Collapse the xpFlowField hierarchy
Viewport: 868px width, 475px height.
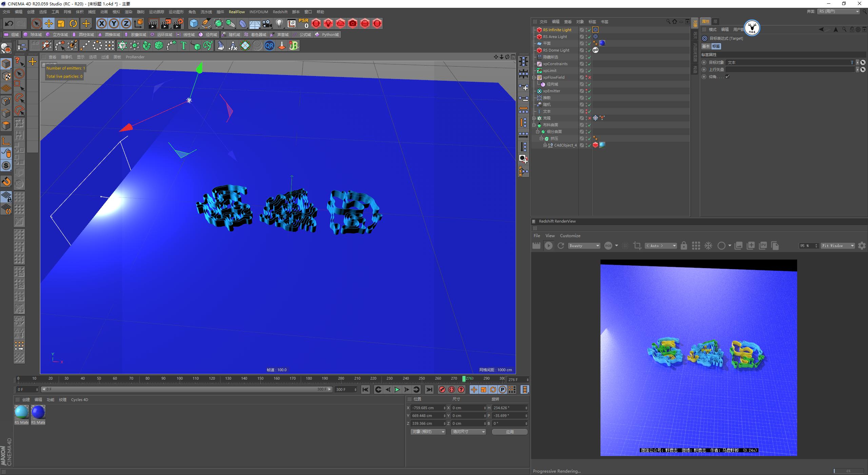pyautogui.click(x=534, y=77)
